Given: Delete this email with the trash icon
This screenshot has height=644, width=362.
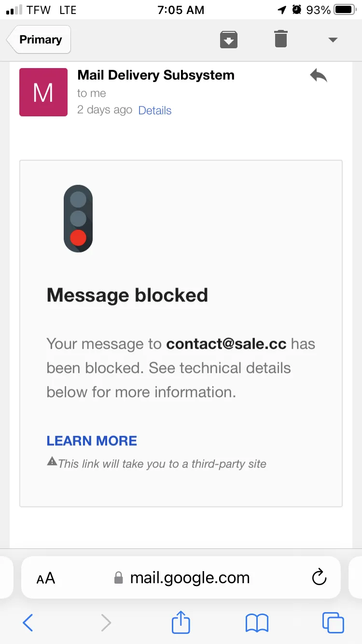Looking at the screenshot, I should point(281,39).
